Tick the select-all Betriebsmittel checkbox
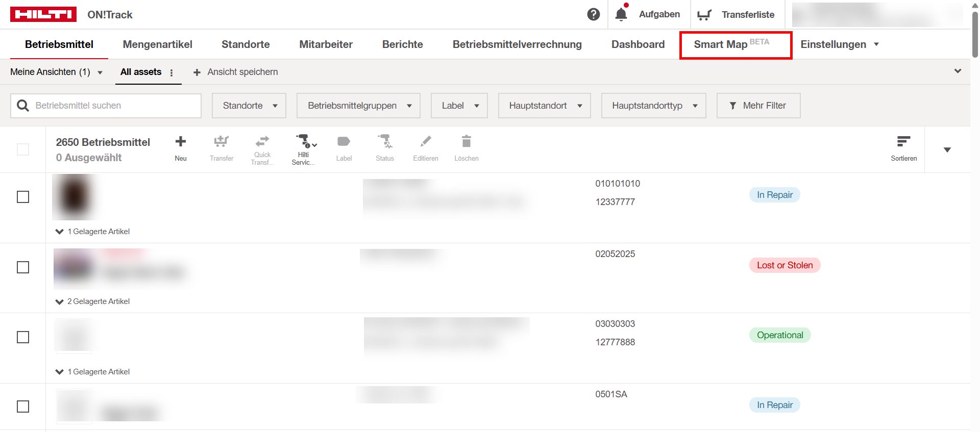 pos(23,149)
